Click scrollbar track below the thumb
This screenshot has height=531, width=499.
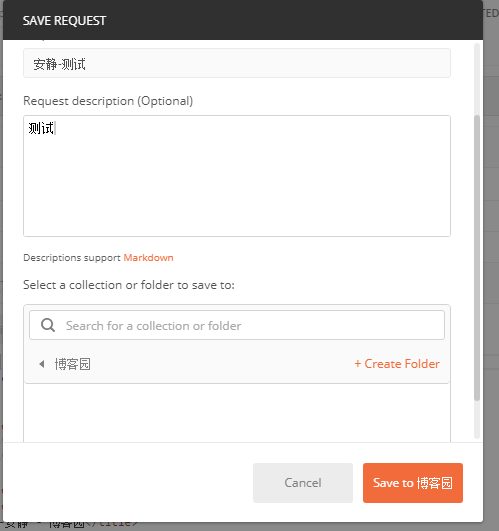click(477, 419)
